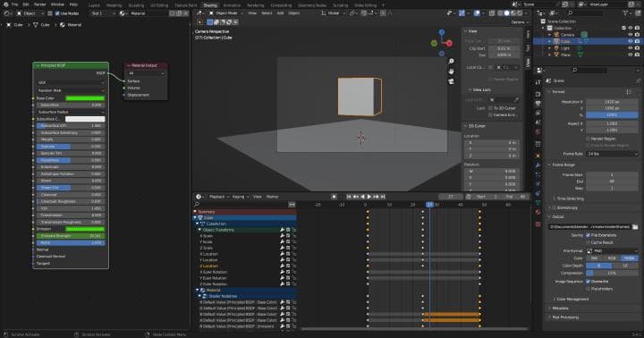Viewport: 644px width, 338px height.
Task: Open the File Format PNG dropdown
Action: coord(612,250)
